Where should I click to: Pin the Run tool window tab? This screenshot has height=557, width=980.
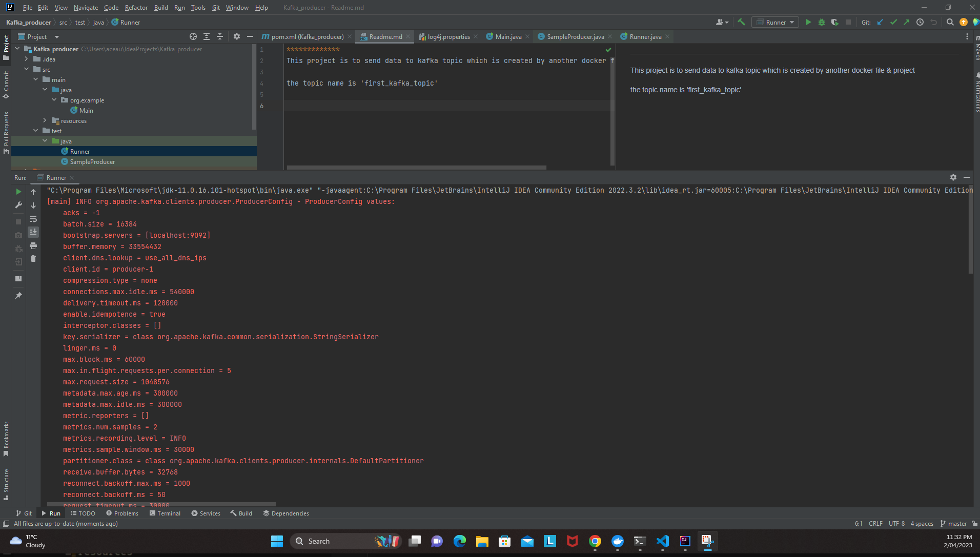pos(18,296)
